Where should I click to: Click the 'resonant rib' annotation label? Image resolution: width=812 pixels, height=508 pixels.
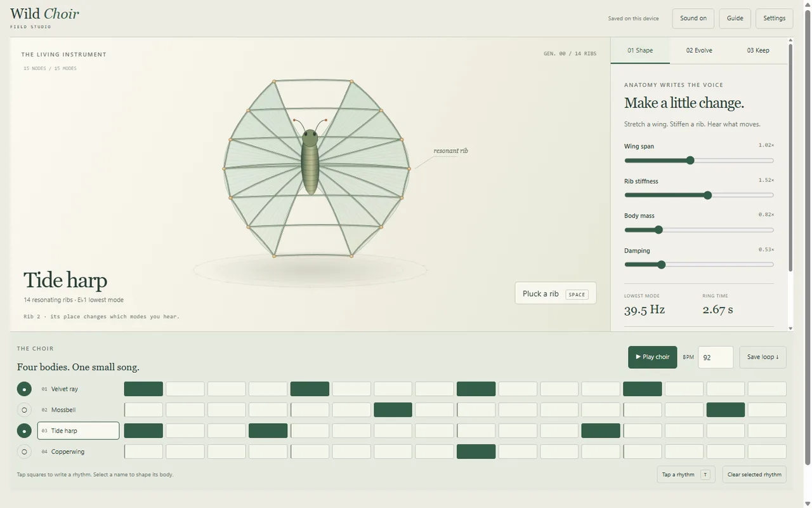[x=450, y=151]
